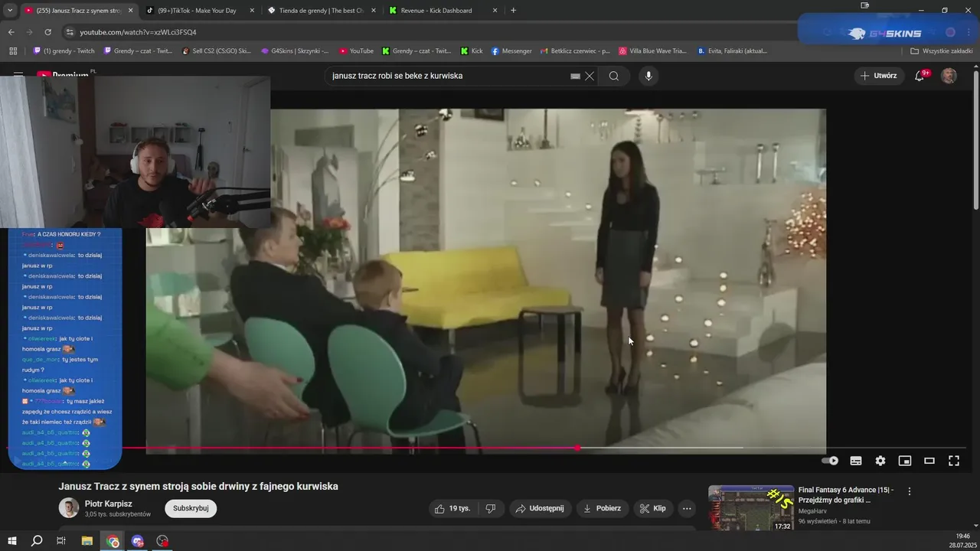Screen dimensions: 980x551
Task: Open the YouTube bookmark
Action: tap(356, 51)
